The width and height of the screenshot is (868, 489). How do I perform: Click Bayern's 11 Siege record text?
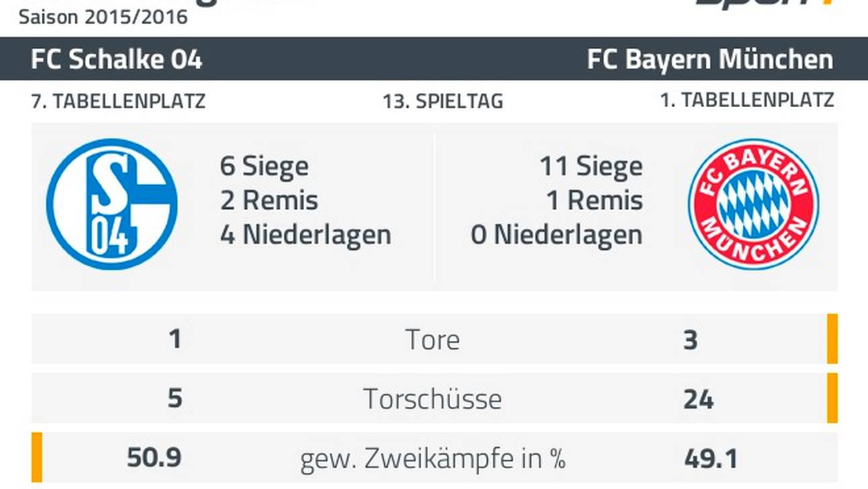[x=591, y=167]
